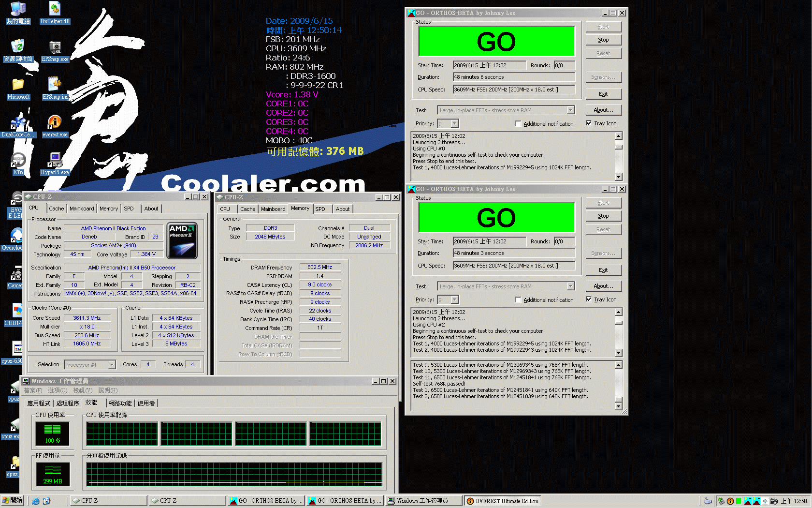Open 網路功能 tab in Task Manager
Screen dimensions: 812x508
(120, 403)
